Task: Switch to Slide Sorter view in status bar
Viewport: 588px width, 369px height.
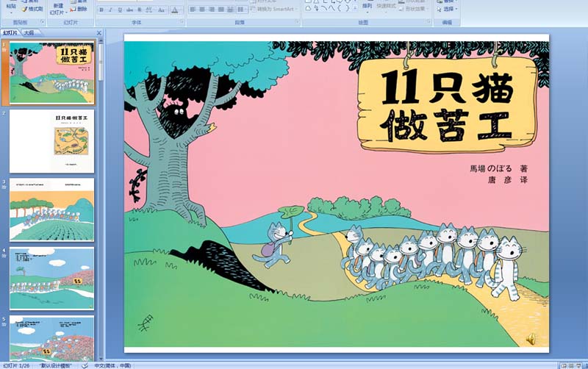Action: [571, 365]
